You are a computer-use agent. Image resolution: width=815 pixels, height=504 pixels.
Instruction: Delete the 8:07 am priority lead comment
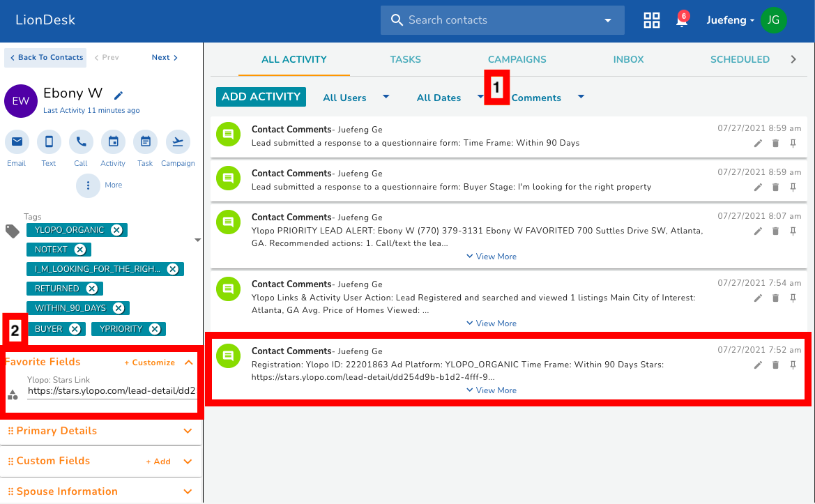pos(775,231)
